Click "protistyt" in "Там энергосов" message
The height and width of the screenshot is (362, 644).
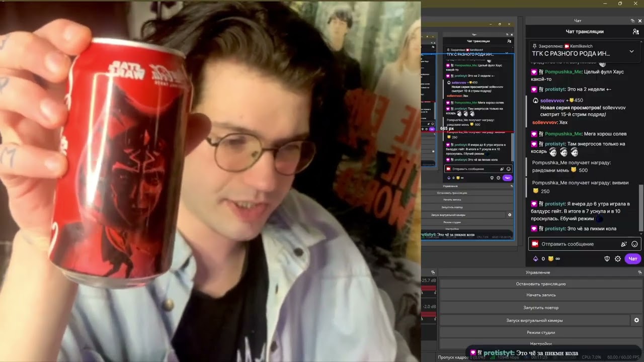click(x=556, y=144)
